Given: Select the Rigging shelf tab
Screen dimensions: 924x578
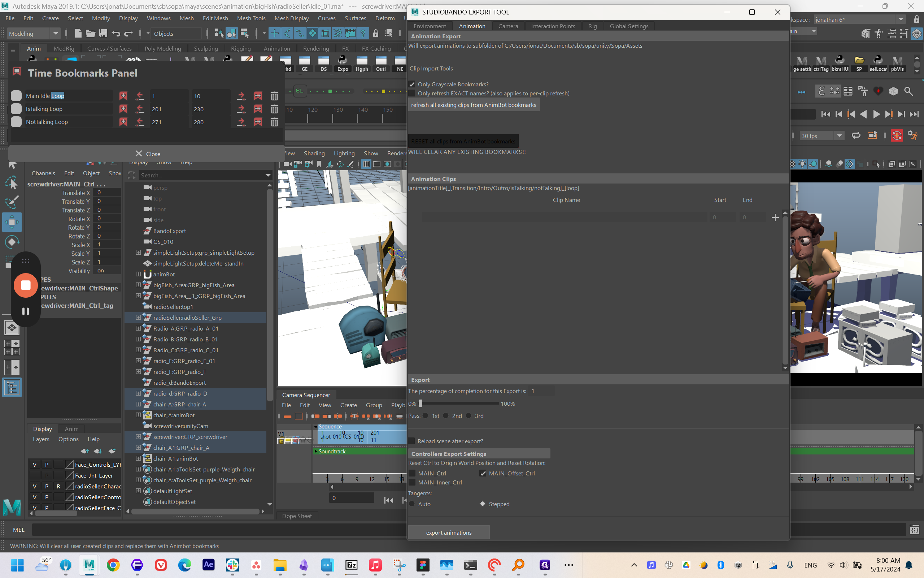Looking at the screenshot, I should click(x=240, y=48).
